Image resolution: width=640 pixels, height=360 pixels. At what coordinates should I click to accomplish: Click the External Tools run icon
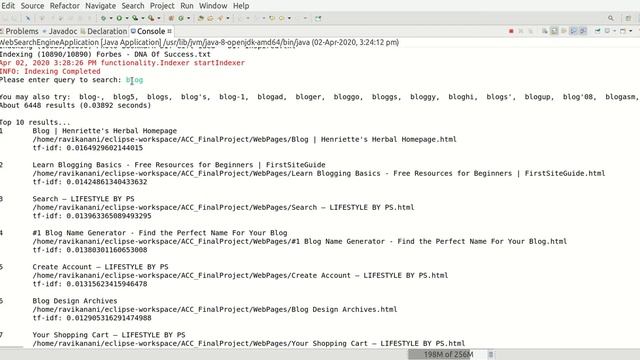point(151,18)
